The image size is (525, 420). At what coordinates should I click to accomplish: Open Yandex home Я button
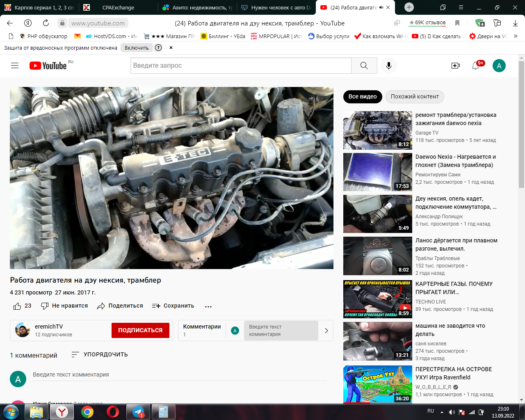click(28, 23)
